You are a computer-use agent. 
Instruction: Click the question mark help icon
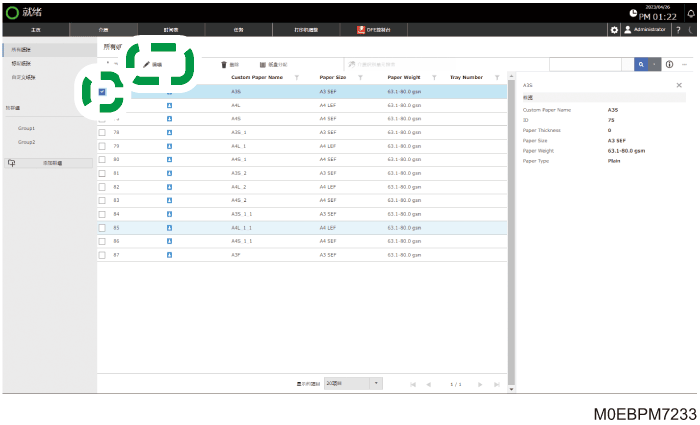point(678,30)
